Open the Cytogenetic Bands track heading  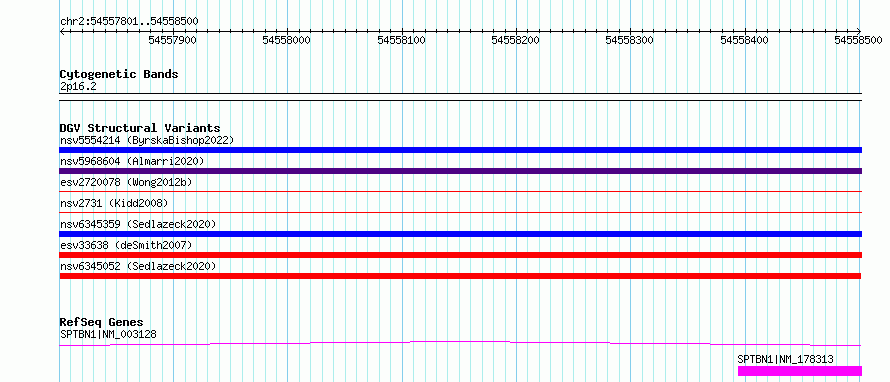point(119,74)
